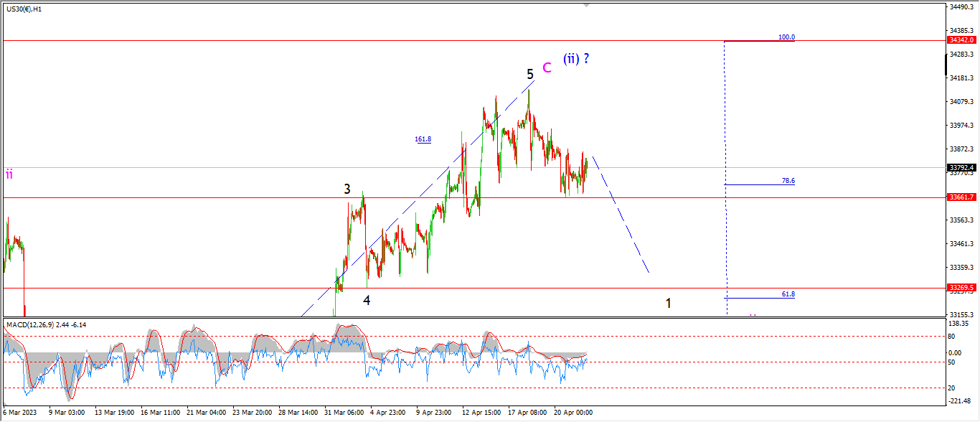Click the black wave label 5
This screenshot has height=422, width=980.
click(x=530, y=74)
